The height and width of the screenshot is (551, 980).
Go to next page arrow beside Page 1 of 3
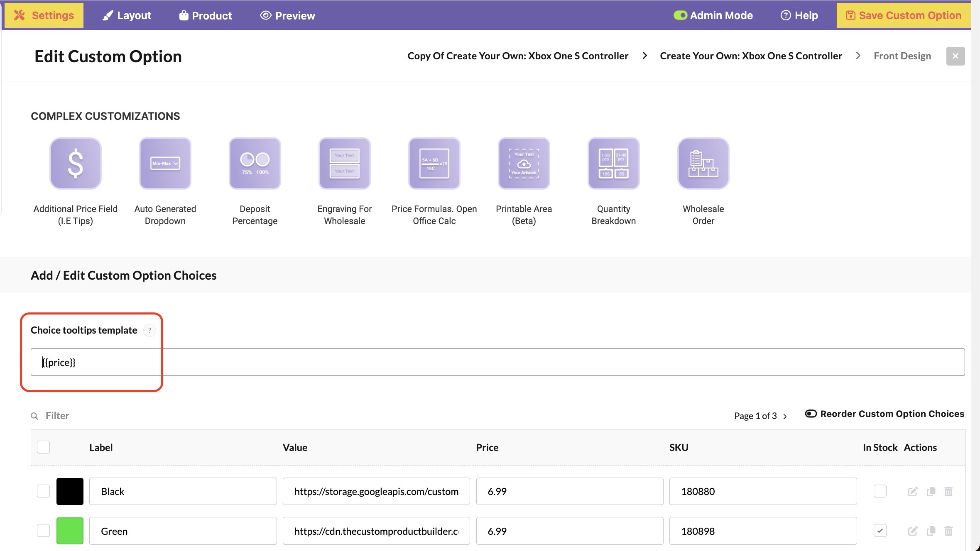[x=785, y=416]
